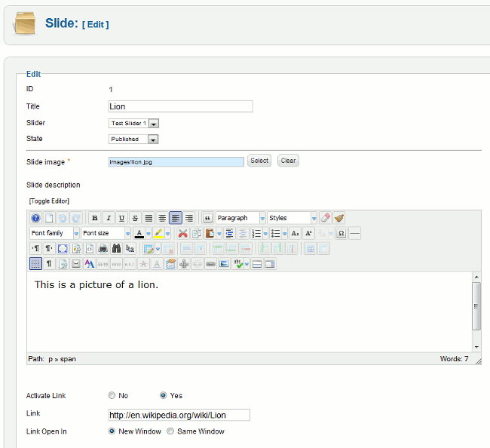Click the eraser remove-formatting icon

(x=326, y=218)
